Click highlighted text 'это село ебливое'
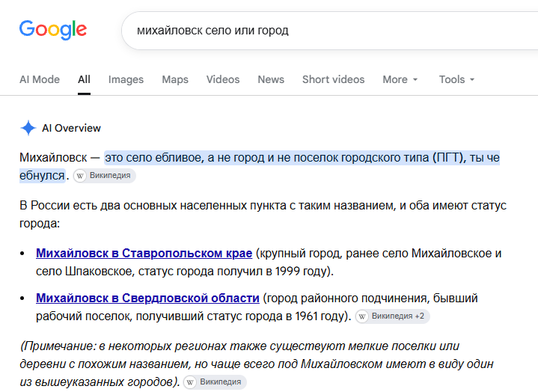 coord(154,158)
